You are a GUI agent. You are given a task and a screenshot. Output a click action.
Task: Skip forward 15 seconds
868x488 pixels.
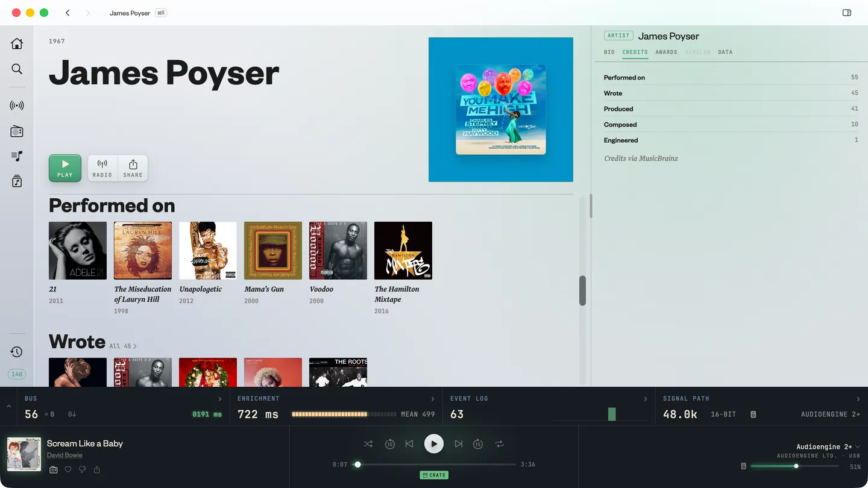[478, 444]
